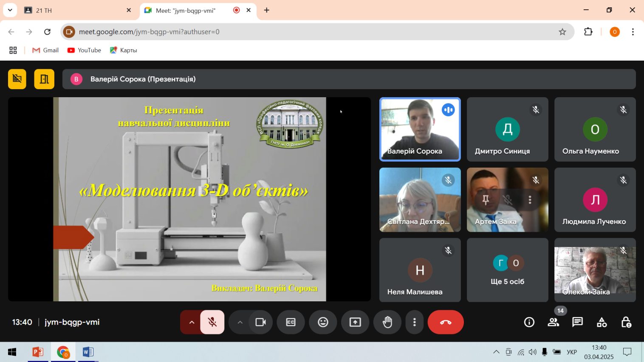Open more options three-dot menu
The height and width of the screenshot is (362, 644).
click(414, 322)
